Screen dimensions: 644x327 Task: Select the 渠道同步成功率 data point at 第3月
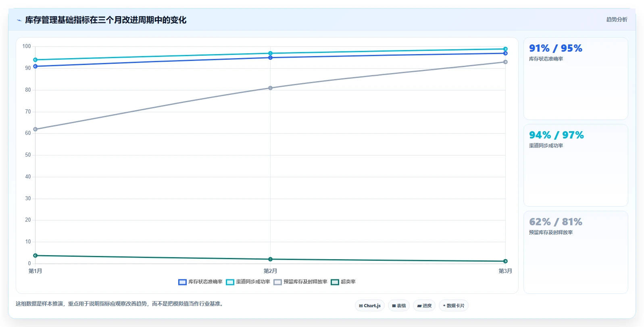pos(505,49)
